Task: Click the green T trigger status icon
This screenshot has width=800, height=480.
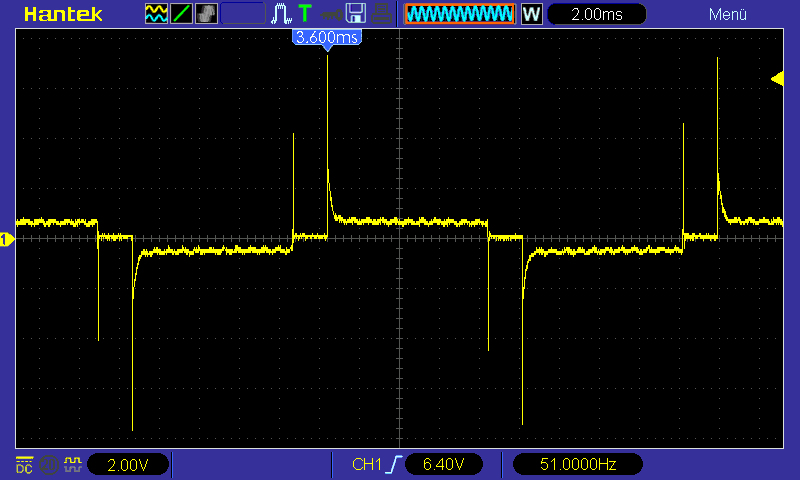Action: coord(305,14)
